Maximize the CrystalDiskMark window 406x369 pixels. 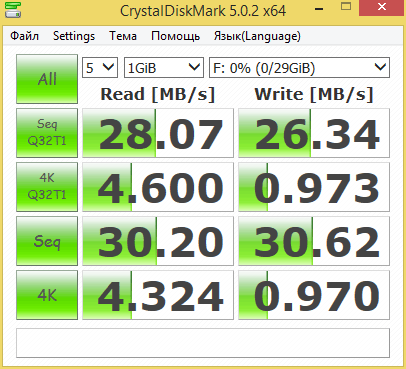click(x=346, y=7)
